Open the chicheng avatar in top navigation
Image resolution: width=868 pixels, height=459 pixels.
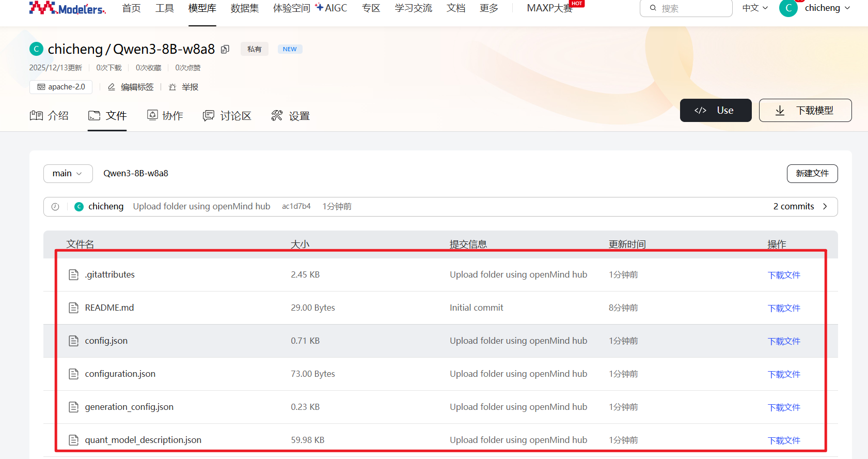click(x=788, y=8)
